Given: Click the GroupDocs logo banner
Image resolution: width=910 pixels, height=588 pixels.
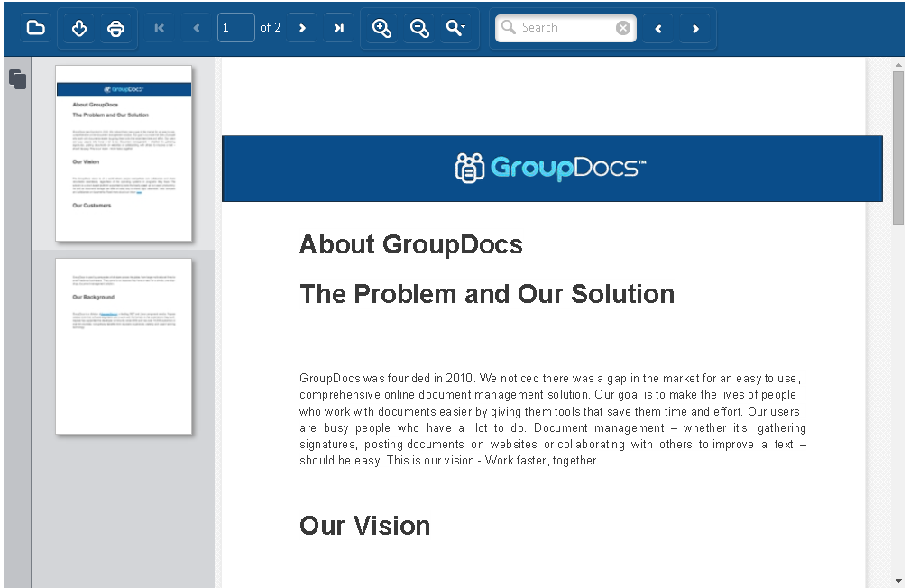Looking at the screenshot, I should [552, 169].
